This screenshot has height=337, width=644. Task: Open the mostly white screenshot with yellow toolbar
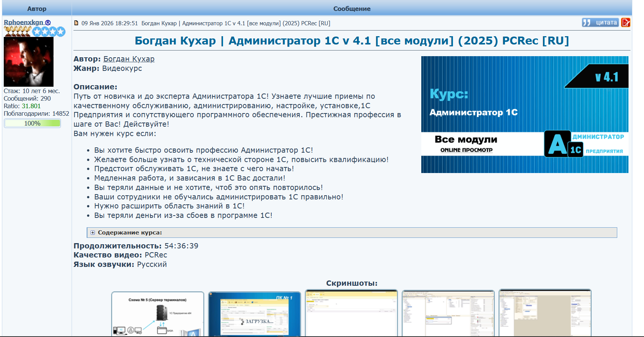351,314
